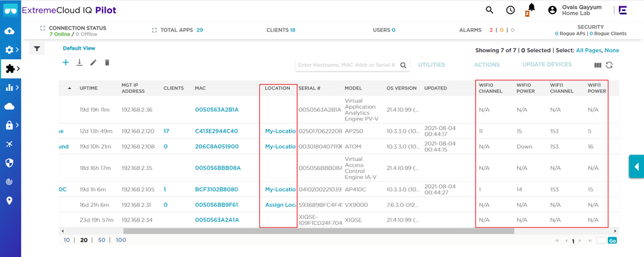Screen dimensions: 644x257
Task: Click the ExtremeCloud IQ logo in sidebar
Action: [10, 10]
